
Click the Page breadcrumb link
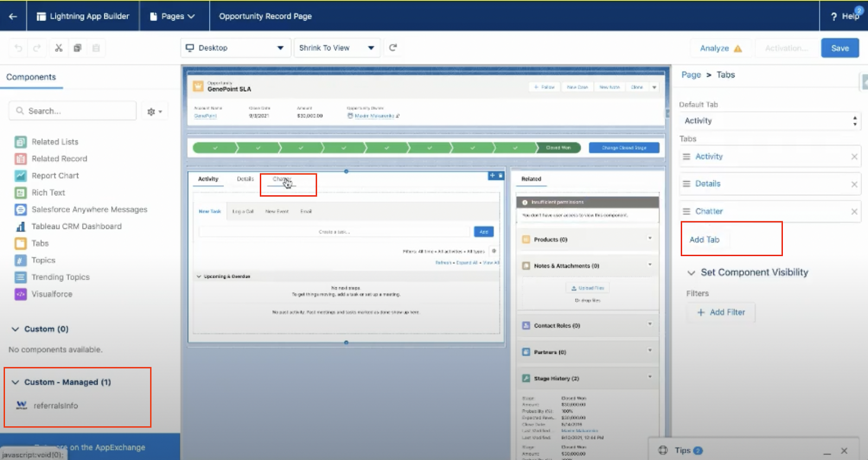tap(691, 75)
